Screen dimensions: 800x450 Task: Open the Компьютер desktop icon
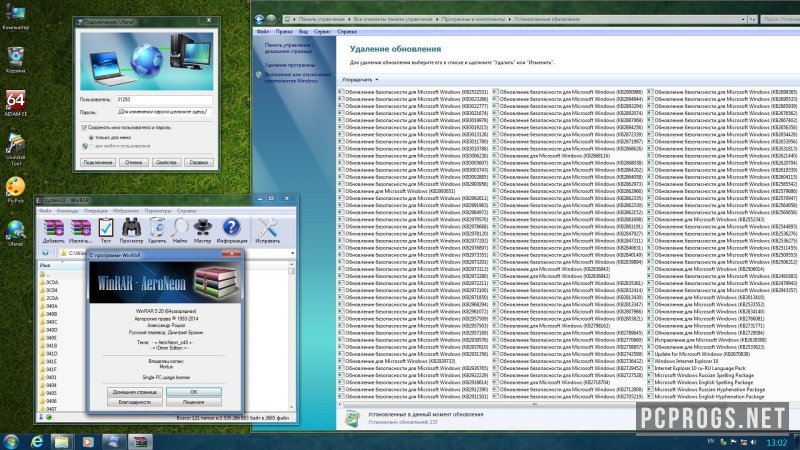click(15, 13)
